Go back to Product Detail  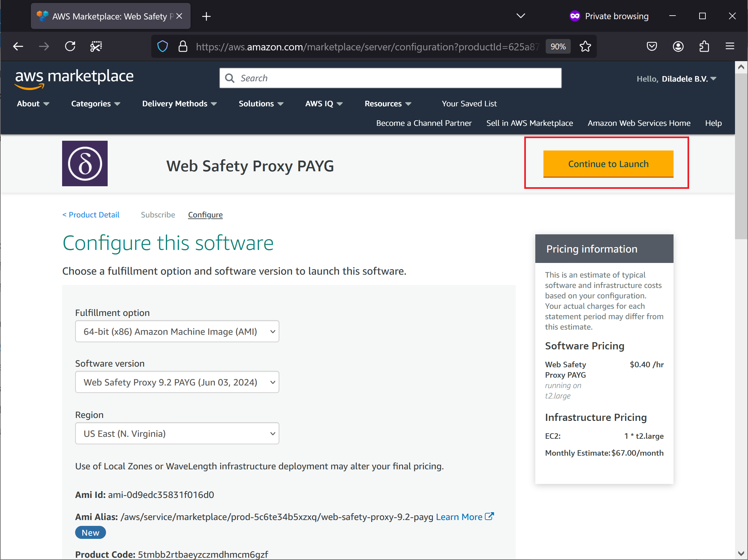pyautogui.click(x=91, y=215)
